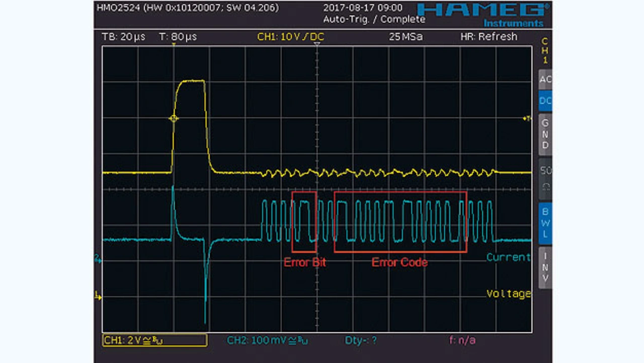
Task: Click the CH1 2 V channel box
Action: point(154,340)
